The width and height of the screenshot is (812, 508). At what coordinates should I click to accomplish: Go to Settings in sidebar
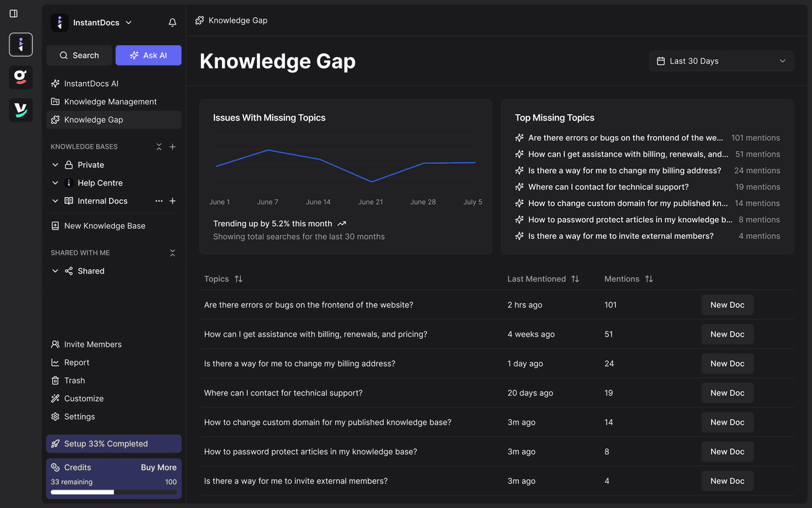click(79, 417)
